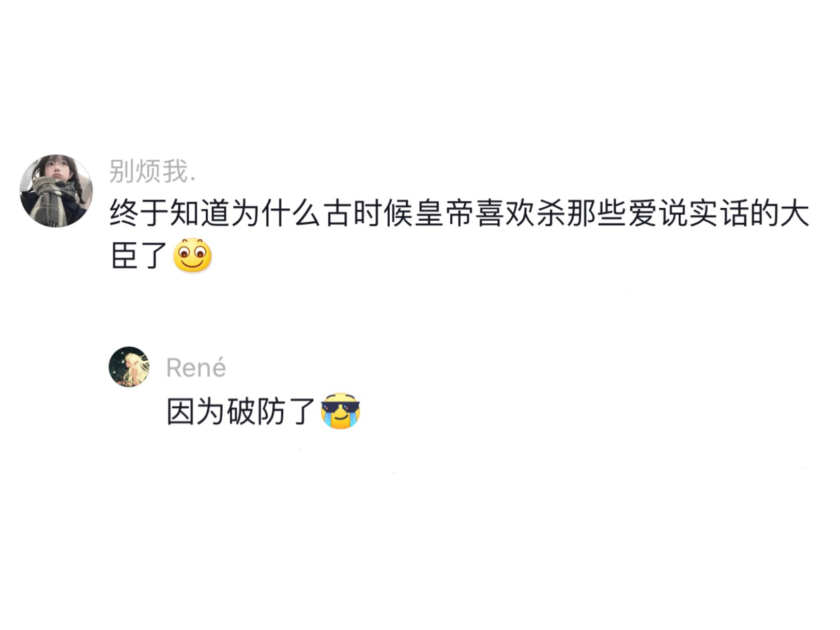Click the word 为什么 in the comment
This screenshot has height=630, width=840.
(x=277, y=213)
